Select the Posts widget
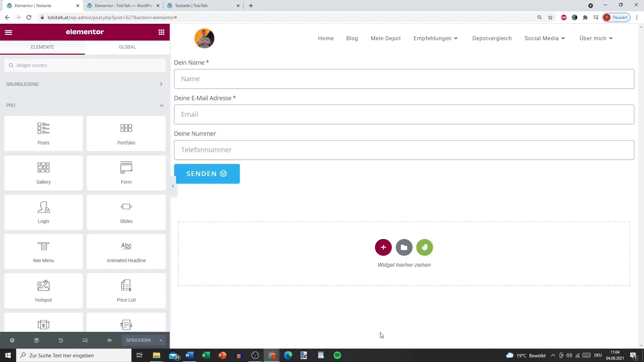Viewport: 644px width, 362px height. (44, 133)
